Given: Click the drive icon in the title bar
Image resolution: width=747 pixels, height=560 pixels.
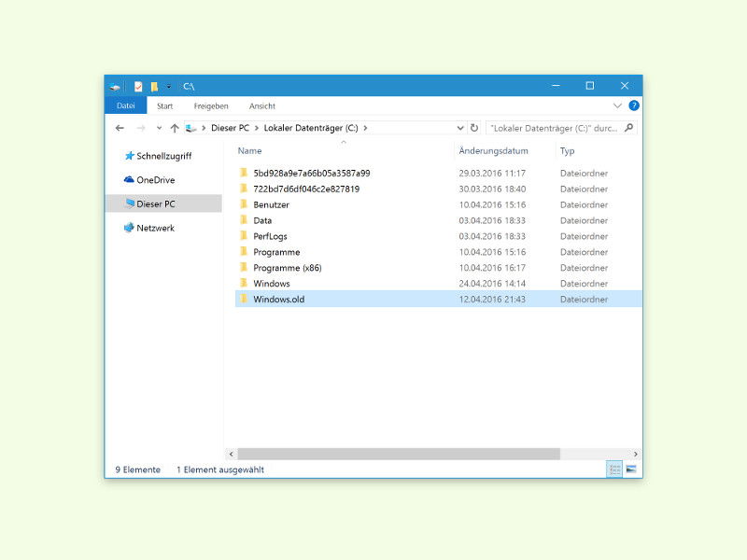Looking at the screenshot, I should pos(114,86).
